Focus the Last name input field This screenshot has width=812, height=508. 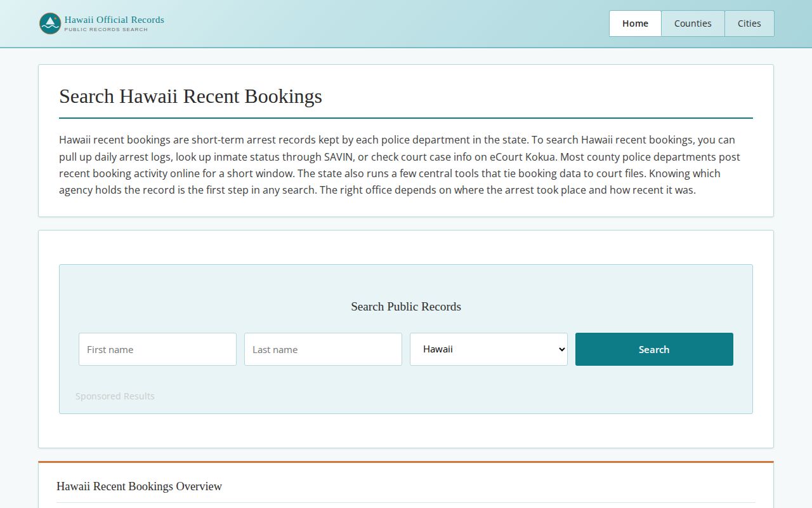pos(323,349)
